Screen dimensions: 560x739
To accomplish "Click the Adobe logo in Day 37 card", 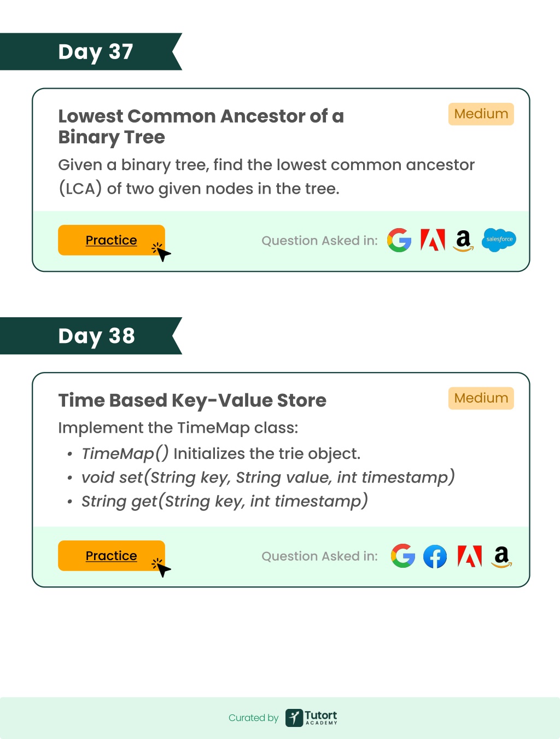I will pyautogui.click(x=433, y=240).
